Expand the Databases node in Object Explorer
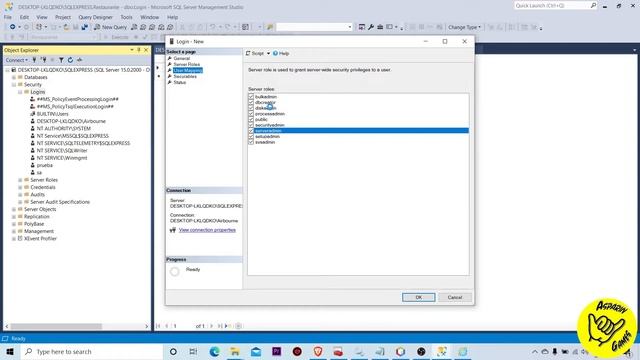 [x=14, y=77]
